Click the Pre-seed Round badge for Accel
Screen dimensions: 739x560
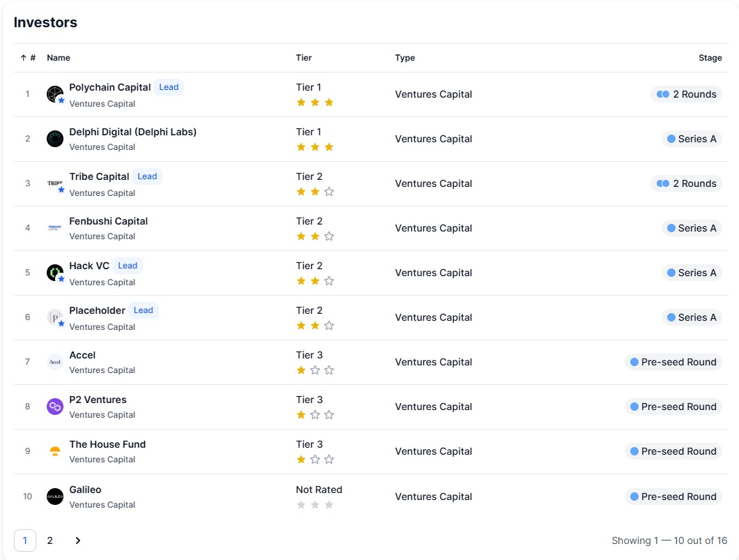673,362
